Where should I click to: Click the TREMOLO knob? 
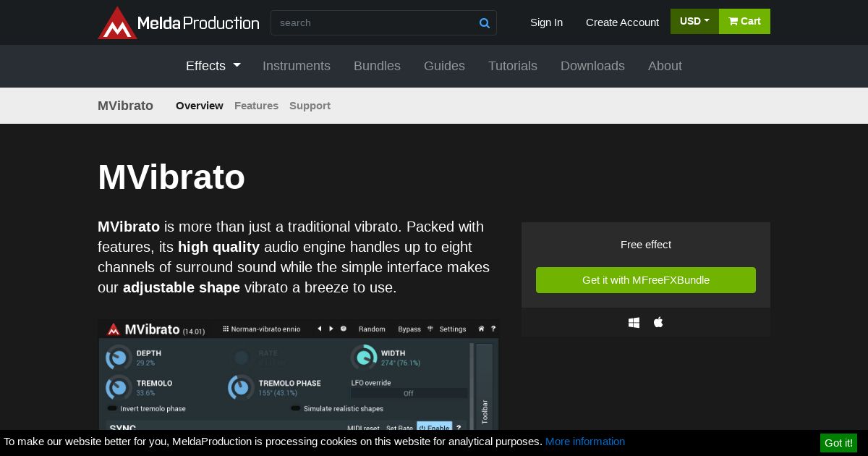pyautogui.click(x=119, y=387)
